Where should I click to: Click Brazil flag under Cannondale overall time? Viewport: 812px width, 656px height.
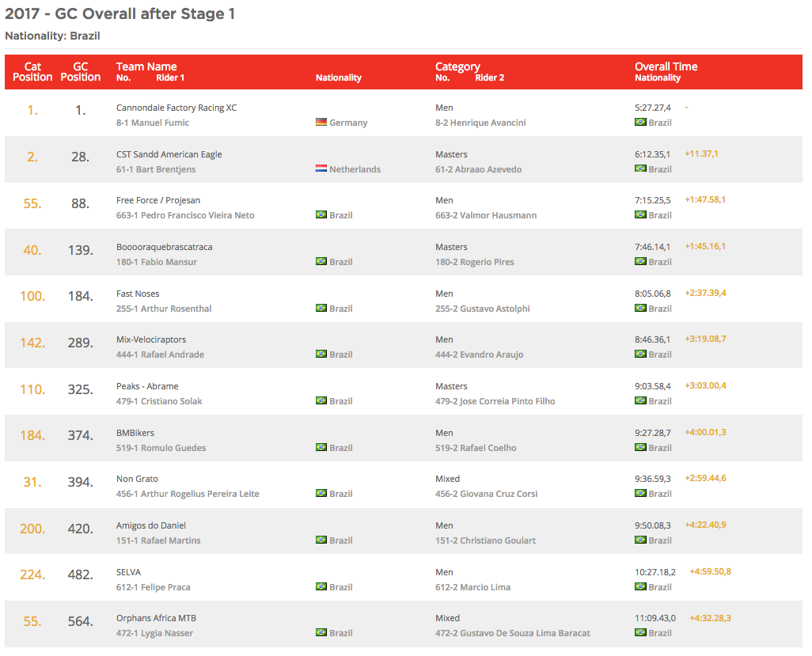(640, 123)
